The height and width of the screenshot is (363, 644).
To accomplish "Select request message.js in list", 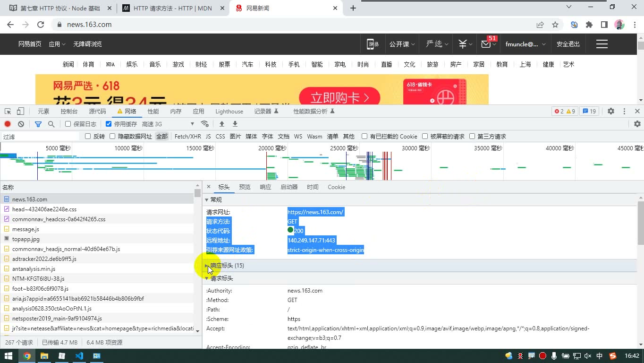I will [x=25, y=229].
